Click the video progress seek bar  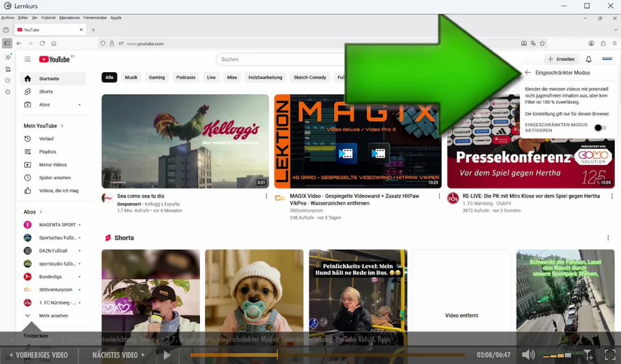[327, 355]
